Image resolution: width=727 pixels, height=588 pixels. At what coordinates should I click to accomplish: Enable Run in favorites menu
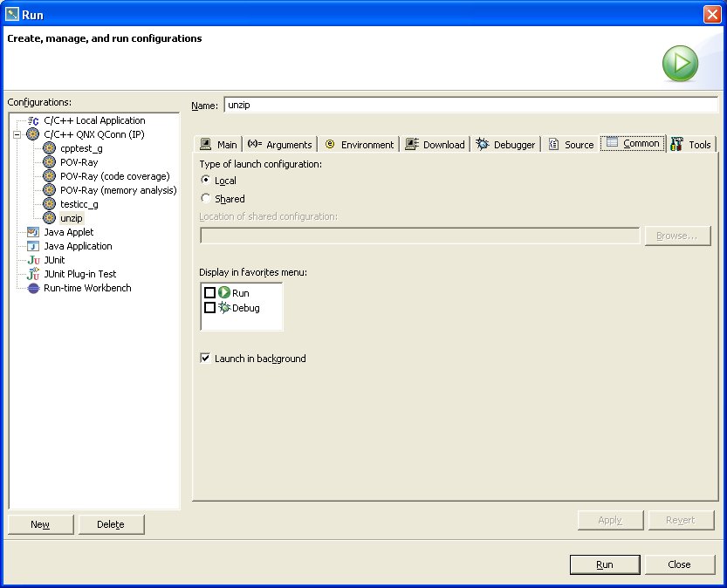pyautogui.click(x=209, y=293)
